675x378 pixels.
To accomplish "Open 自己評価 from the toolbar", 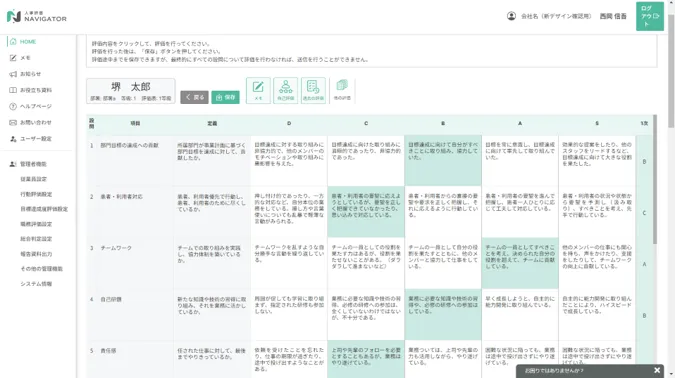I will tap(285, 90).
